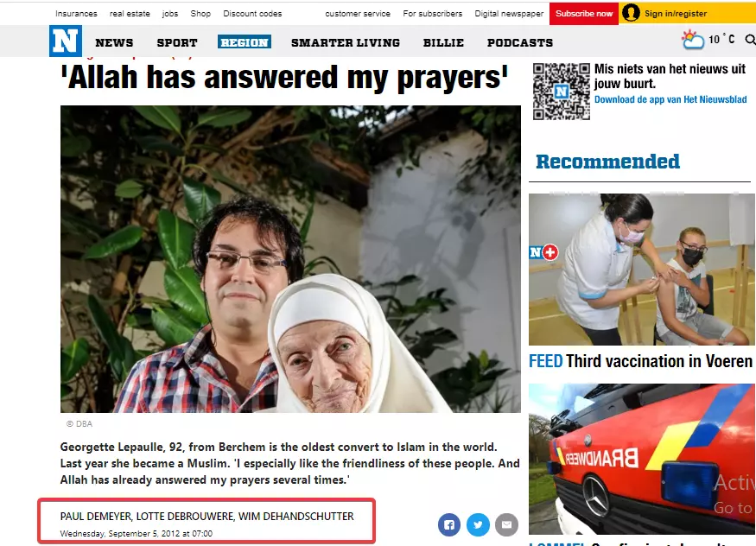The height and width of the screenshot is (546, 756).
Task: Click Download de app van Het Nieuwsblad
Action: click(x=670, y=99)
